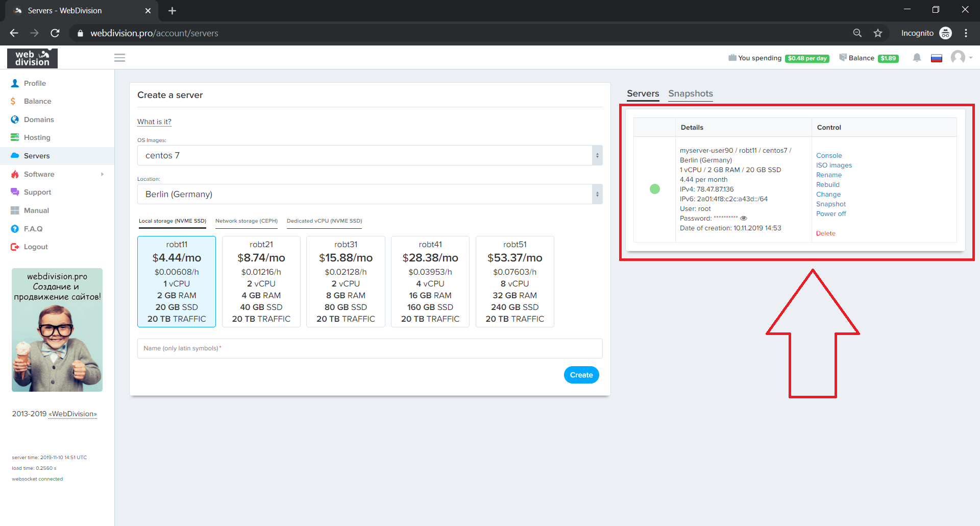Screen dimensions: 980x526
Task: Open the Location dropdown
Action: click(370, 194)
